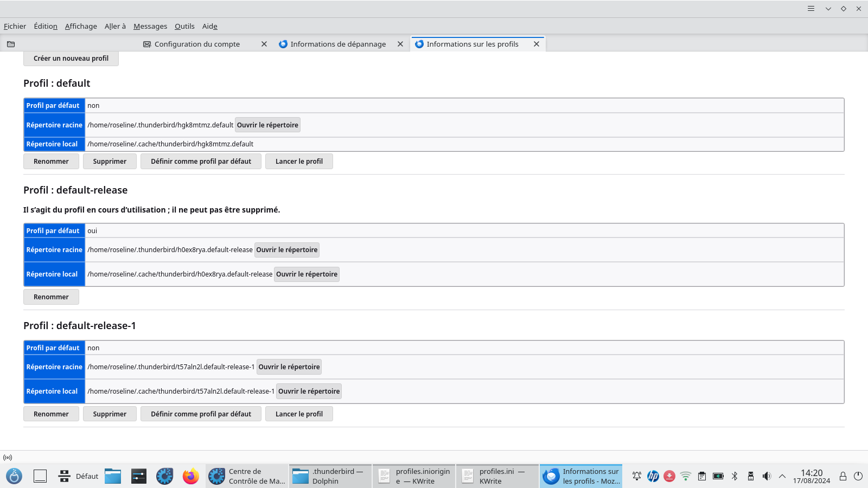Open the Outils menu
This screenshot has width=868, height=488.
click(x=184, y=26)
